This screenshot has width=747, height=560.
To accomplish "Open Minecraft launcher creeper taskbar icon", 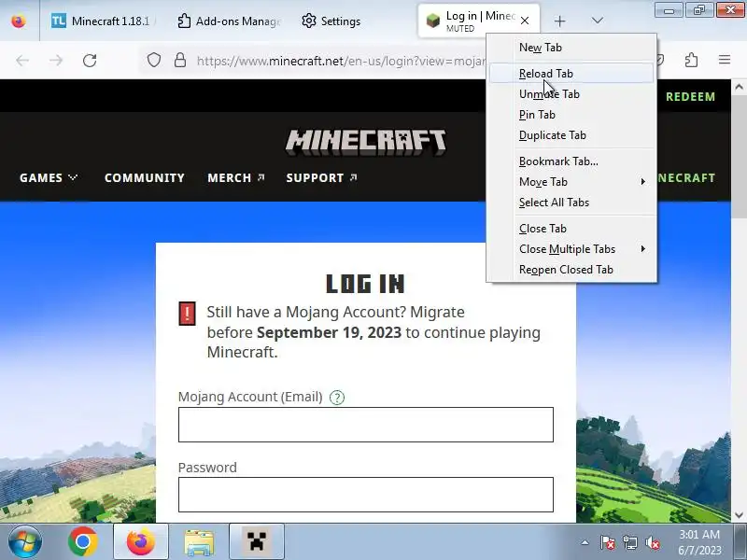I will 256,541.
